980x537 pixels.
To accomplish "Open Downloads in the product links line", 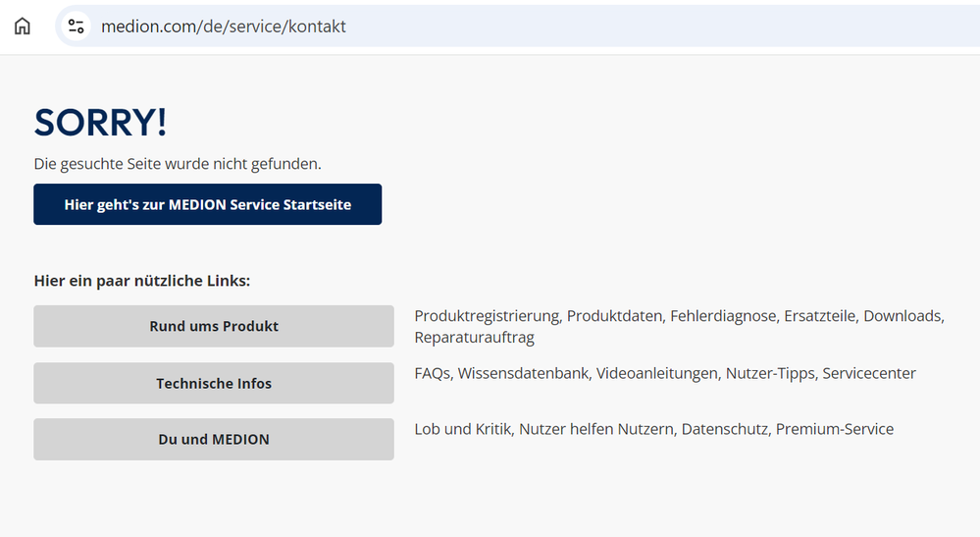I will (x=902, y=316).
